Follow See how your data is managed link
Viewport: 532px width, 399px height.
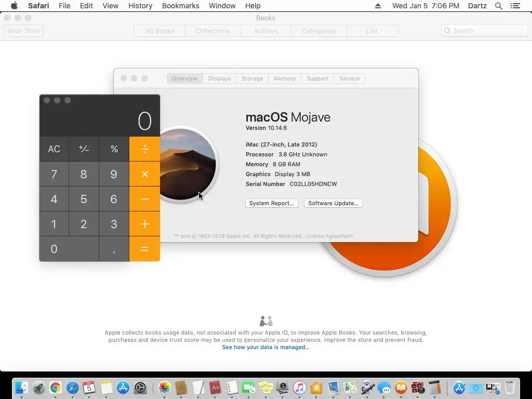point(265,347)
